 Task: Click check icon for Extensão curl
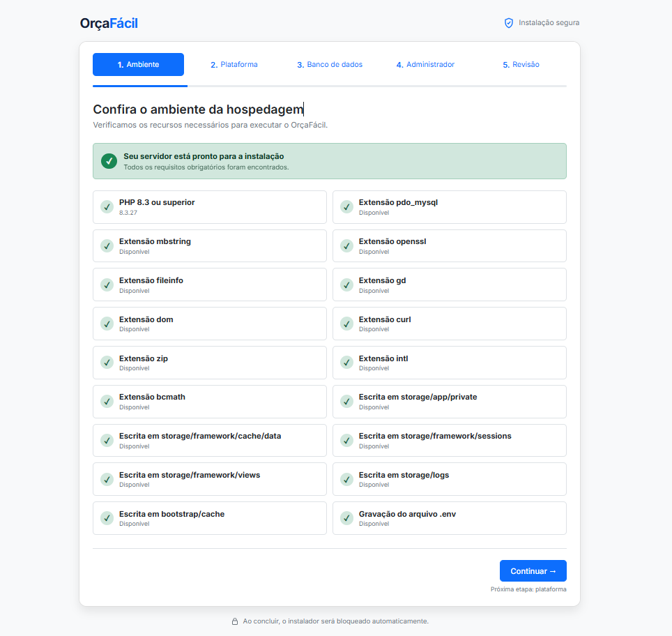tap(346, 324)
